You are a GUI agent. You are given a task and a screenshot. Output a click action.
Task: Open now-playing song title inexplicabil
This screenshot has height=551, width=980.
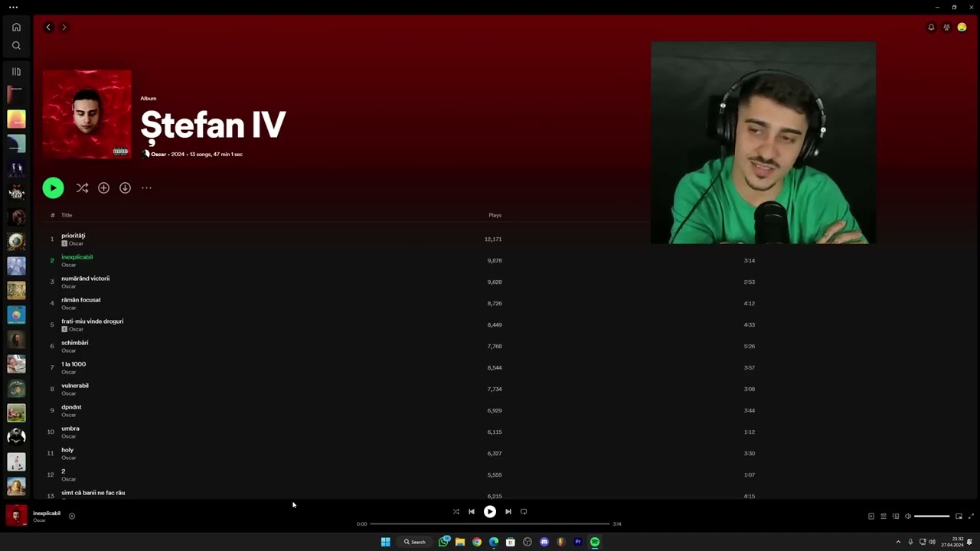pyautogui.click(x=47, y=514)
